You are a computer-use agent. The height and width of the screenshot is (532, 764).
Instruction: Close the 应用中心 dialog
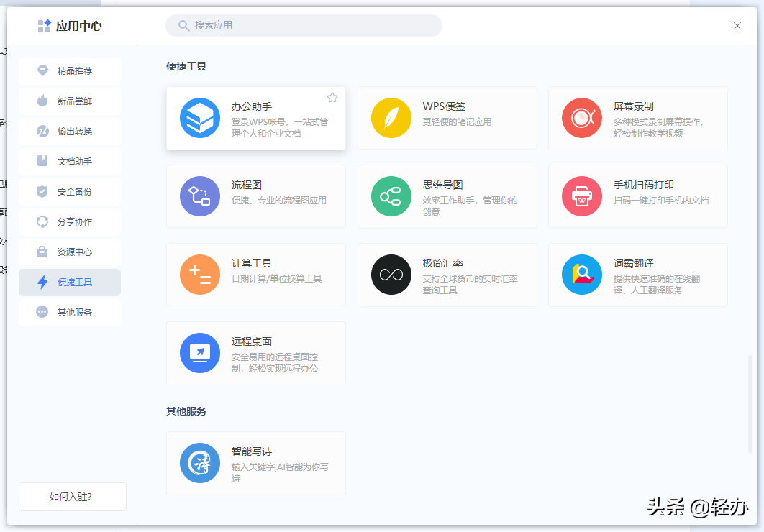tap(737, 26)
